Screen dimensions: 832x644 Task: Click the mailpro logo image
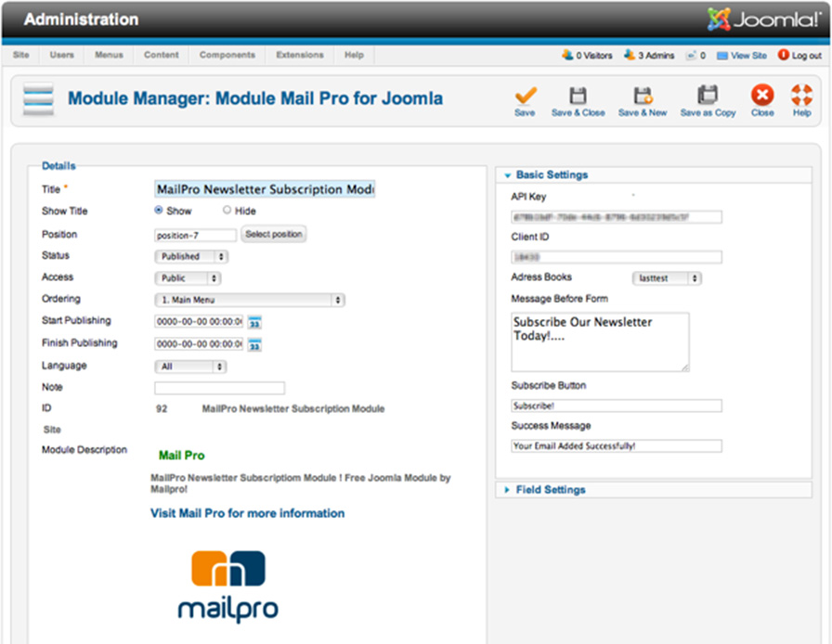[x=228, y=586]
